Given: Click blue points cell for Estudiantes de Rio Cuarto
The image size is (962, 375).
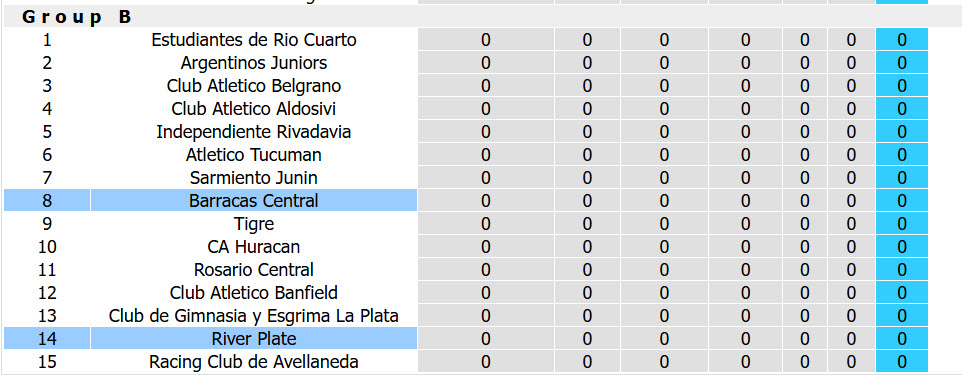Looking at the screenshot, I should [x=902, y=41].
